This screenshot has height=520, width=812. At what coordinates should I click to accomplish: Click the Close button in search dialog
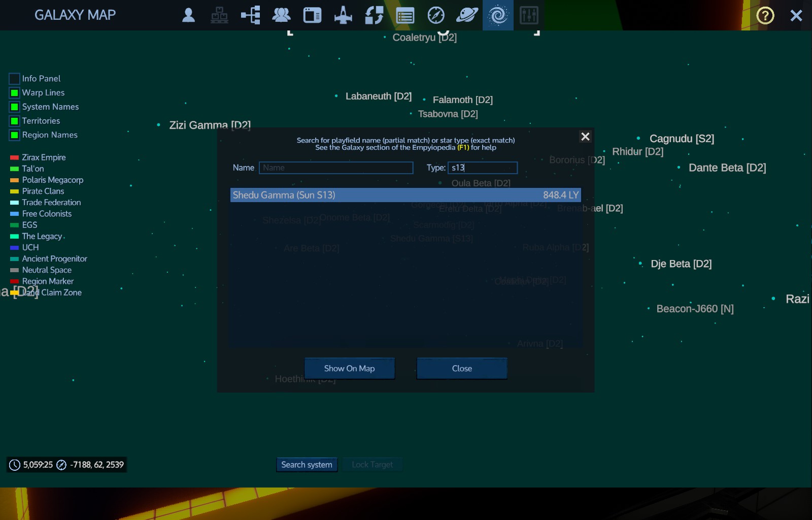[x=462, y=368]
